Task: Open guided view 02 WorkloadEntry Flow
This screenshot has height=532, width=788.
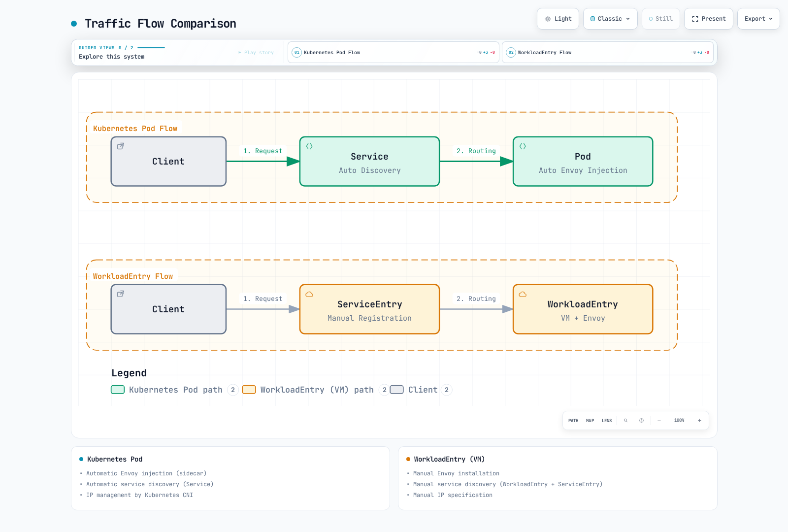Action: point(607,52)
